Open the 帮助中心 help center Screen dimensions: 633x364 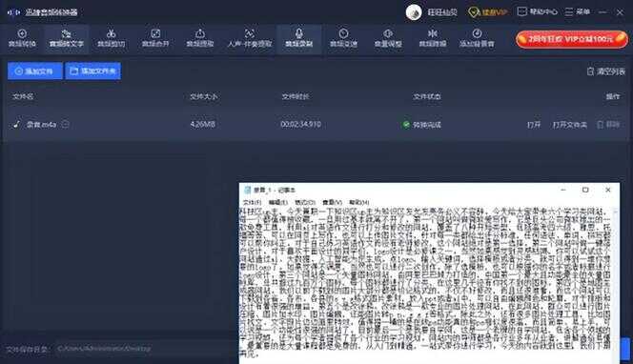(x=537, y=11)
